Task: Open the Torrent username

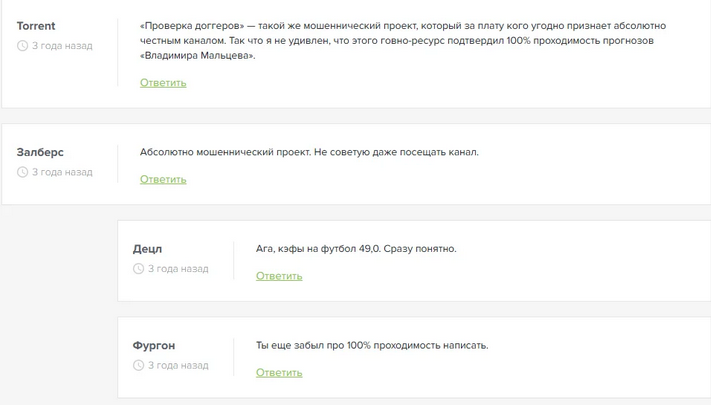Action: click(36, 26)
